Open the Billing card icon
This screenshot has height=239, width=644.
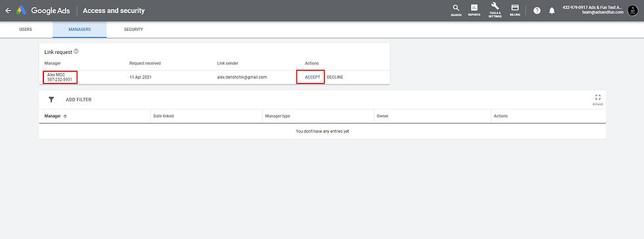pyautogui.click(x=515, y=11)
